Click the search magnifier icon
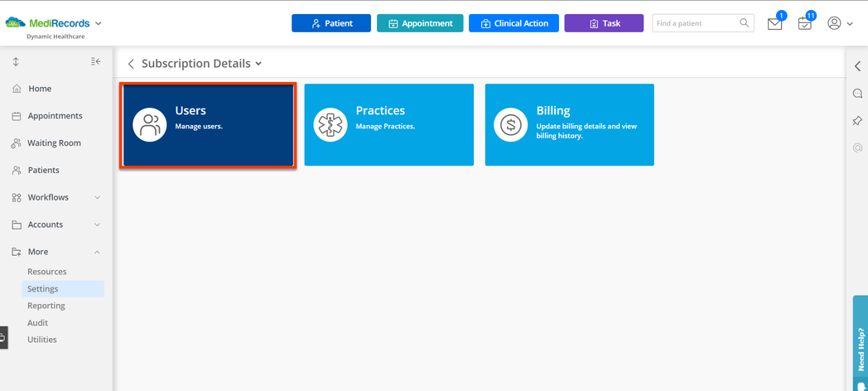The image size is (868, 391). click(745, 23)
